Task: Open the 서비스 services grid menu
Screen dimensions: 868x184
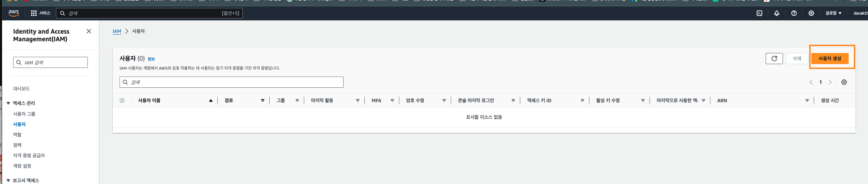Action: tap(40, 13)
